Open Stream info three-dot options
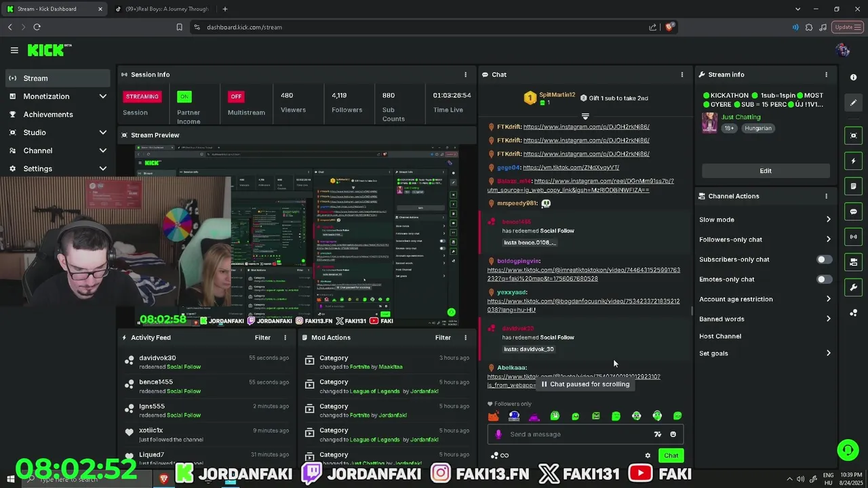Viewport: 868px width, 488px height. [x=826, y=75]
